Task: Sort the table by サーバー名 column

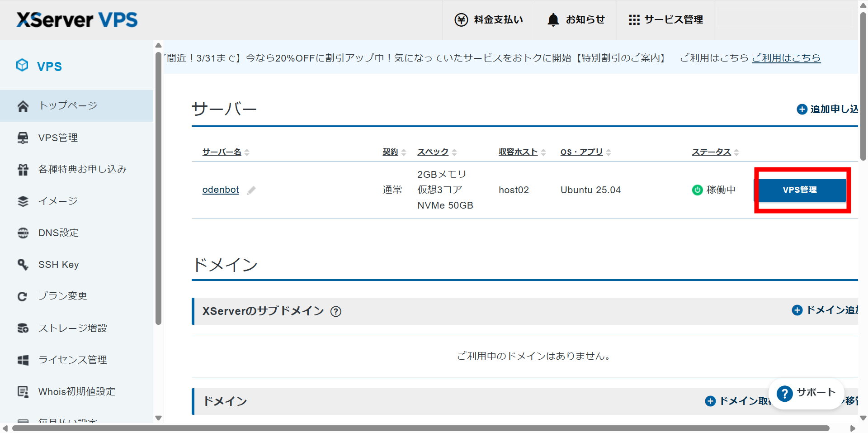Action: click(x=222, y=152)
